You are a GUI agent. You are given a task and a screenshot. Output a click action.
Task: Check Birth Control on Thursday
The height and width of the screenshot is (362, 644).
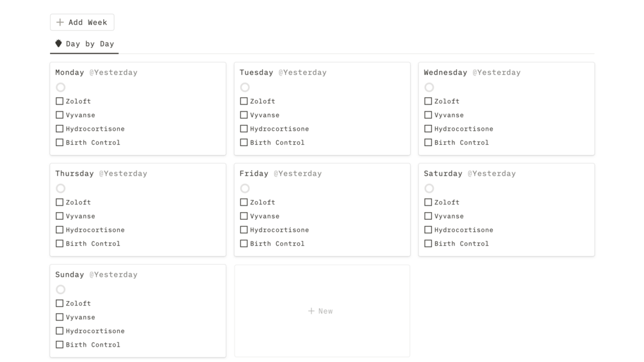pos(60,243)
